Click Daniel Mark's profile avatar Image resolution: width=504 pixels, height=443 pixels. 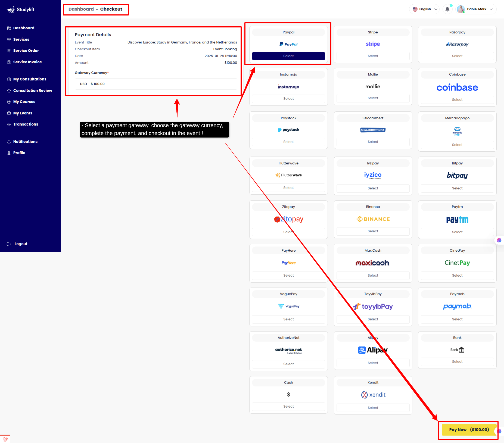tap(461, 9)
